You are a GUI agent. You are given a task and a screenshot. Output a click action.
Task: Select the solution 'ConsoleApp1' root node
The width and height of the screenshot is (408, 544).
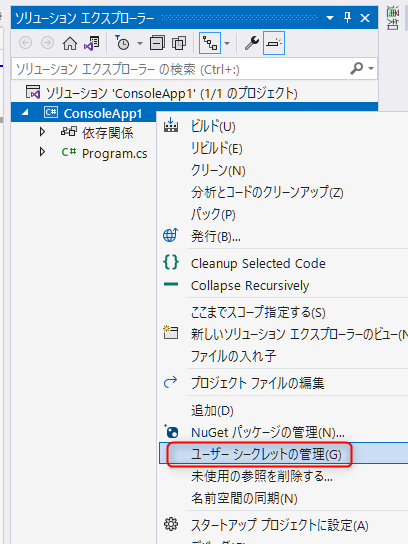162,93
